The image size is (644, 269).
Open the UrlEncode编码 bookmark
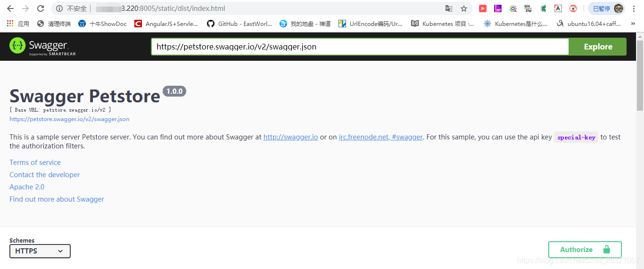click(x=371, y=24)
